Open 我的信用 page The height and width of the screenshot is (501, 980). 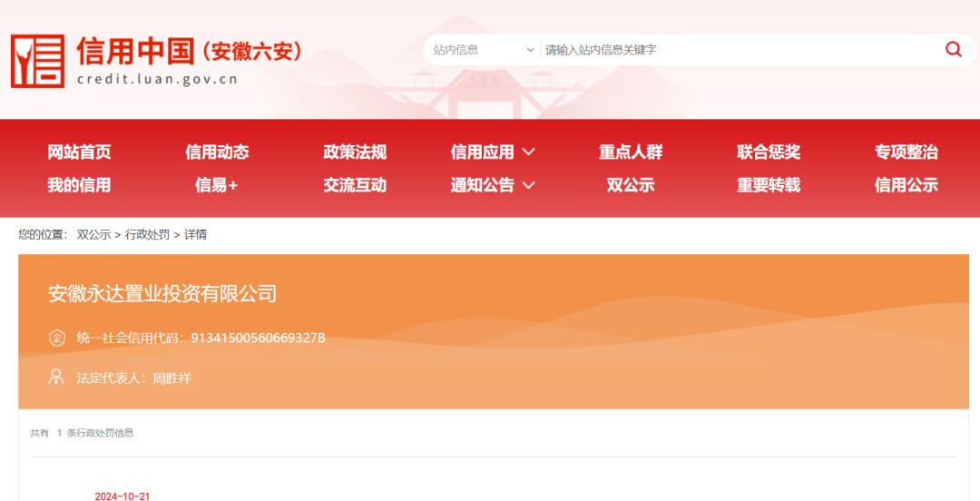(x=79, y=185)
